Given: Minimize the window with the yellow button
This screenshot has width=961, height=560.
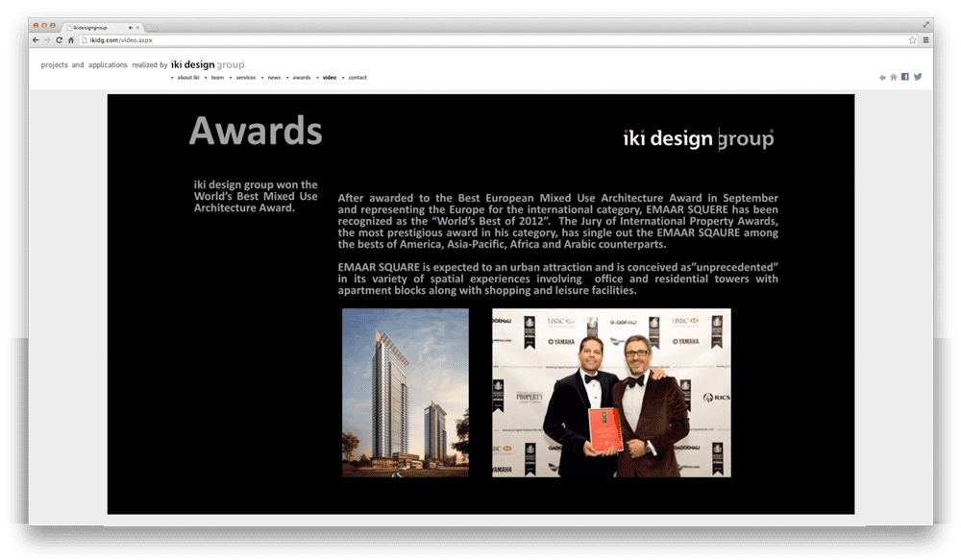Looking at the screenshot, I should coord(44,26).
